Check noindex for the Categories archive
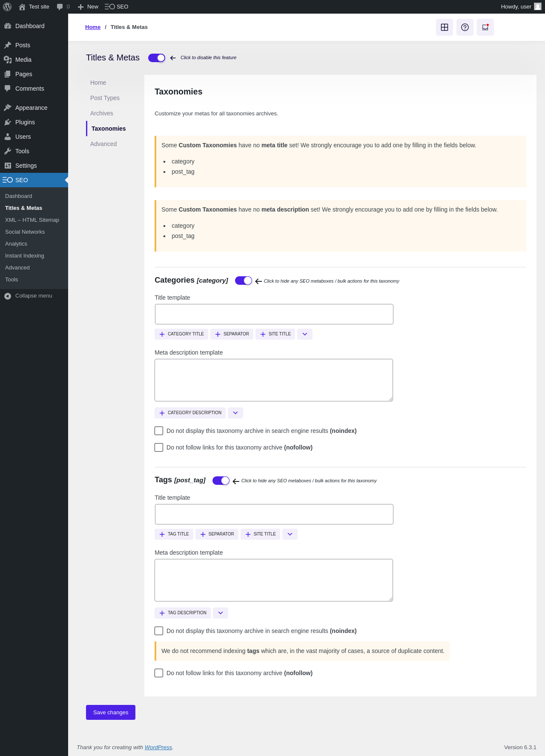The image size is (545, 756). [x=159, y=431]
